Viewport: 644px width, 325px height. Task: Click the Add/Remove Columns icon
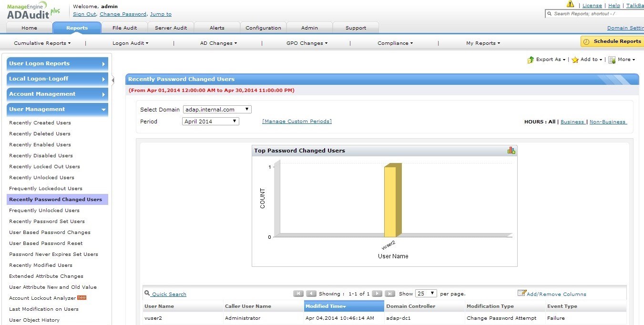point(521,293)
